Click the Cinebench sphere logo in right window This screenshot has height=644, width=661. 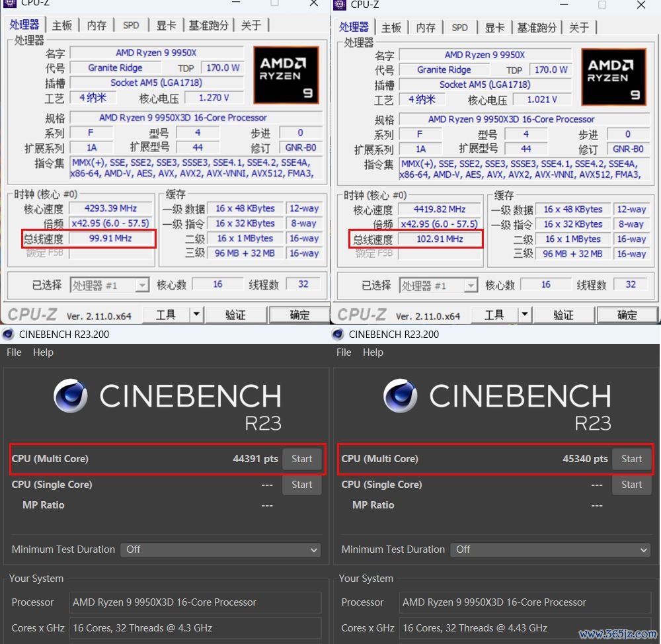pos(400,395)
